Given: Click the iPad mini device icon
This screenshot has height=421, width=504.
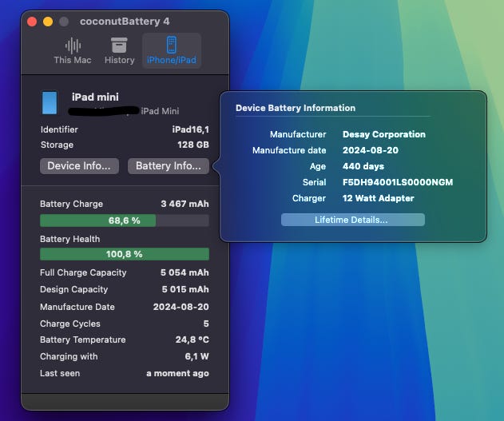Looking at the screenshot, I should (50, 103).
